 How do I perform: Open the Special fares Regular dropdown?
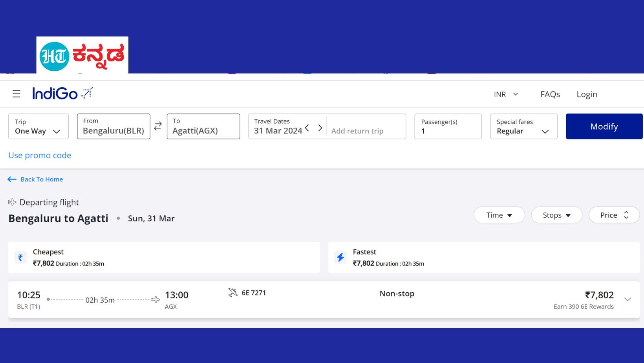(x=524, y=126)
